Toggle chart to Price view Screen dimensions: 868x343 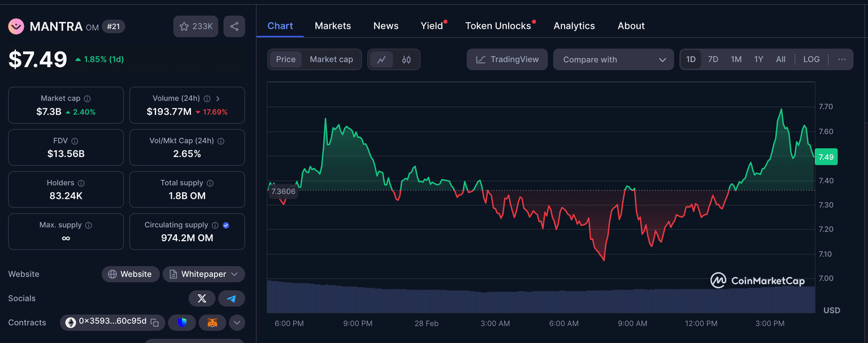pyautogui.click(x=285, y=59)
